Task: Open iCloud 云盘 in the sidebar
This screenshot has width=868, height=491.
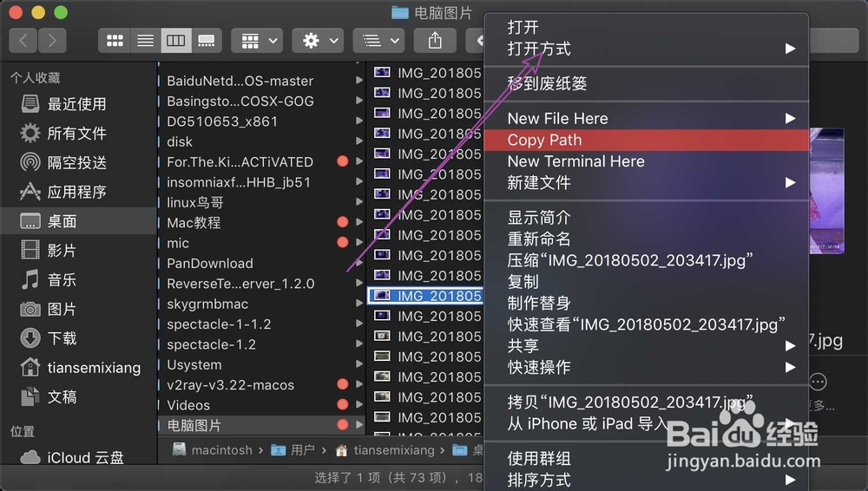Action: 77,458
